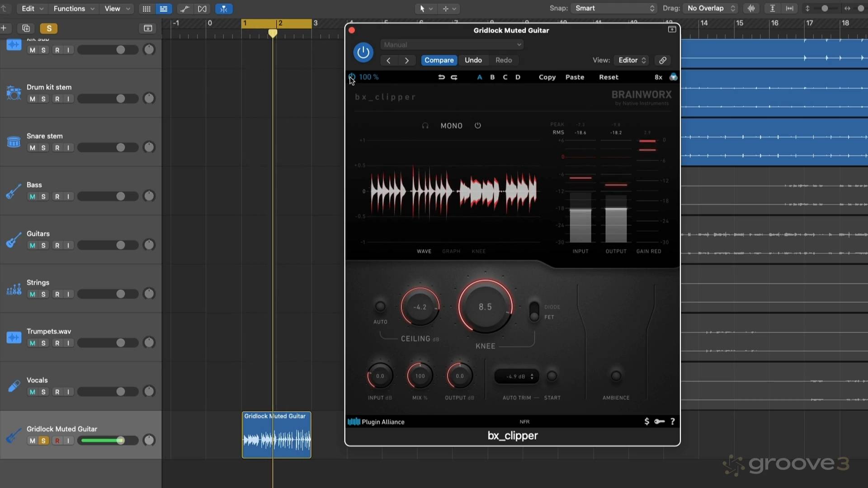
Task: Enable the AUTO ceiling toggle
Action: tap(380, 306)
